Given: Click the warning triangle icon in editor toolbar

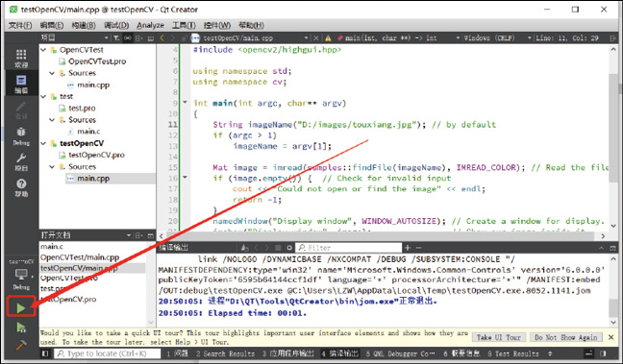Looking at the screenshot, I should click(x=328, y=38).
